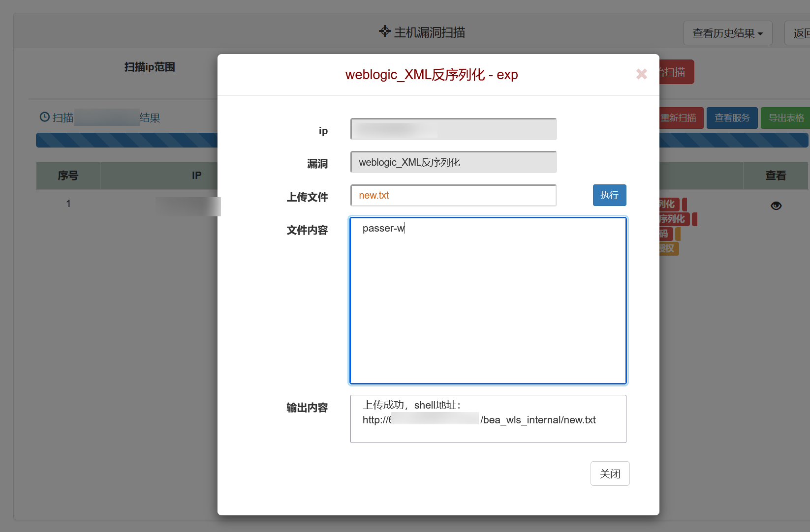Click the striped scan progress bar
810x532 pixels.
tap(126, 140)
